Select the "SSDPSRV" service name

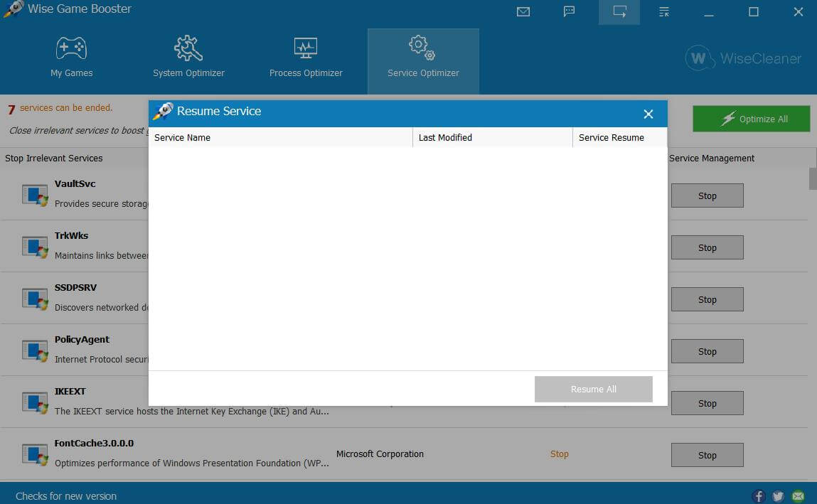tap(75, 287)
